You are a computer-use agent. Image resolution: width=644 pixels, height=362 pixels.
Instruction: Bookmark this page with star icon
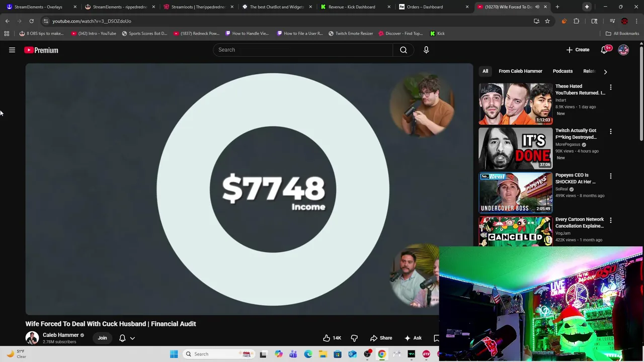[547, 21]
